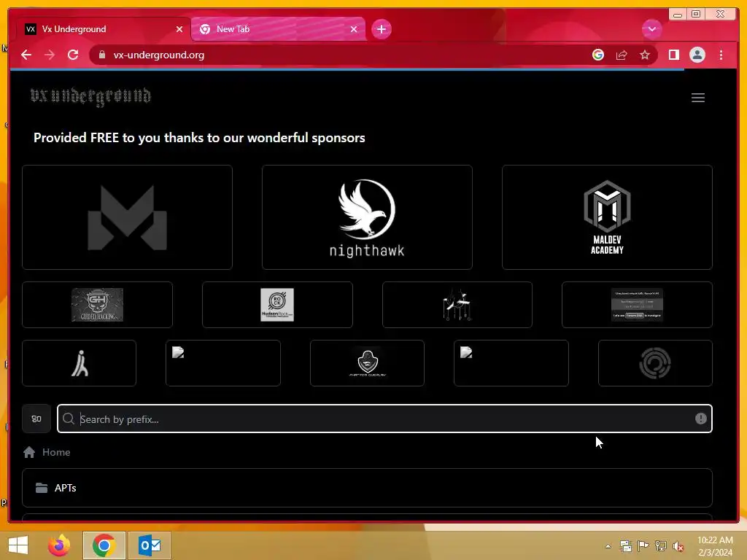This screenshot has width=747, height=560.
Task: Go to the Home breadcrumb
Action: (x=56, y=452)
